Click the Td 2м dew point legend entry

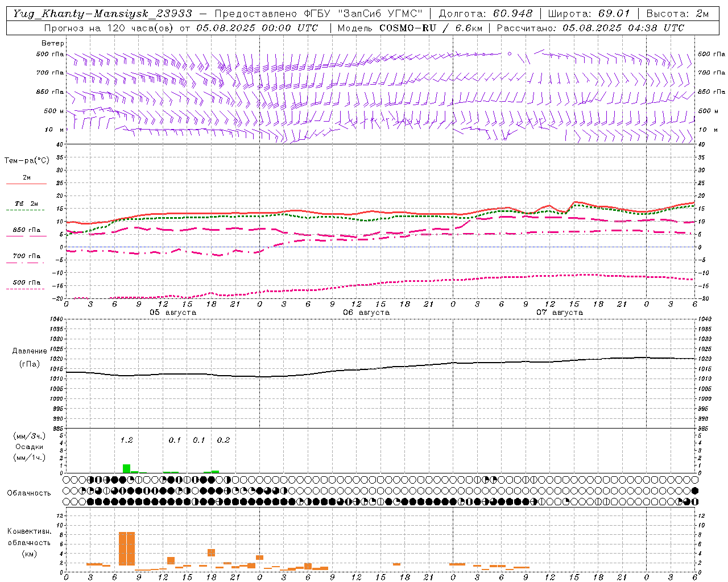[27, 203]
